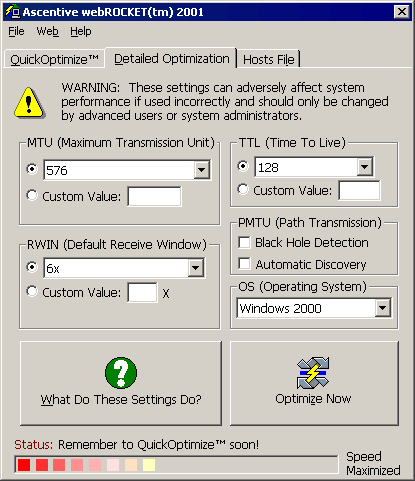Select the Detailed Optimization tab

click(171, 59)
